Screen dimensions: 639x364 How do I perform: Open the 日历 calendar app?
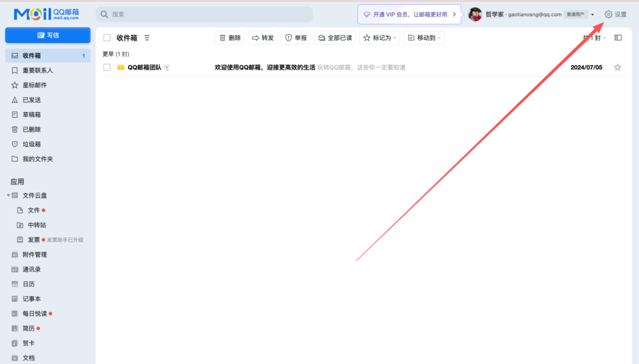29,284
